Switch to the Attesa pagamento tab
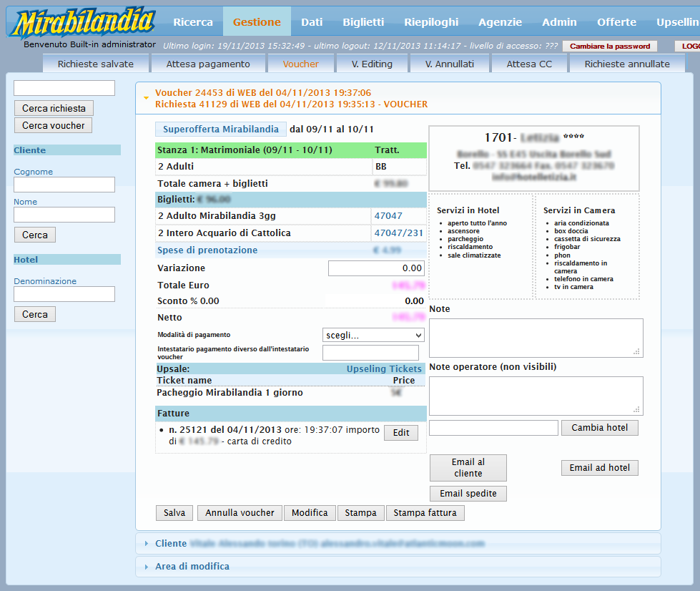The width and height of the screenshot is (700, 591). tap(208, 64)
